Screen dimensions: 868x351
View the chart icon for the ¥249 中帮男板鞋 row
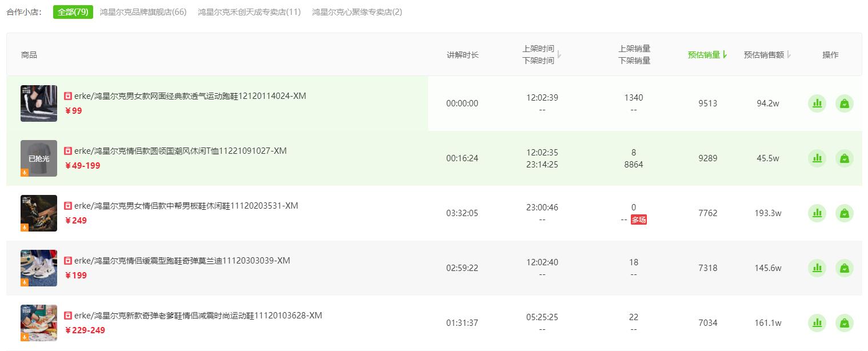click(817, 213)
